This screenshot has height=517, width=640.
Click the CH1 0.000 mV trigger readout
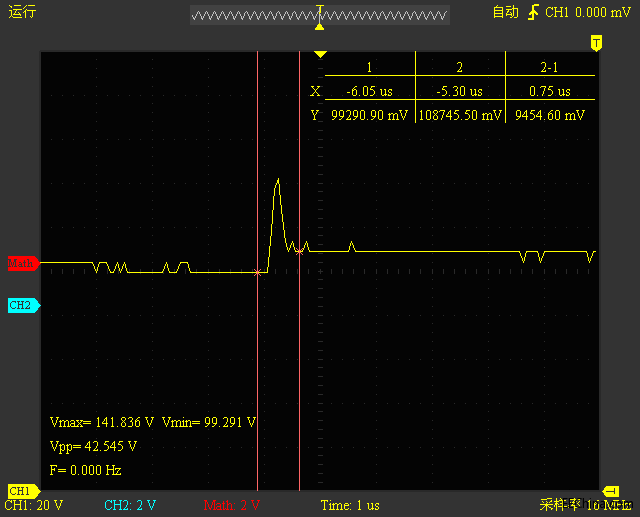[x=588, y=13]
